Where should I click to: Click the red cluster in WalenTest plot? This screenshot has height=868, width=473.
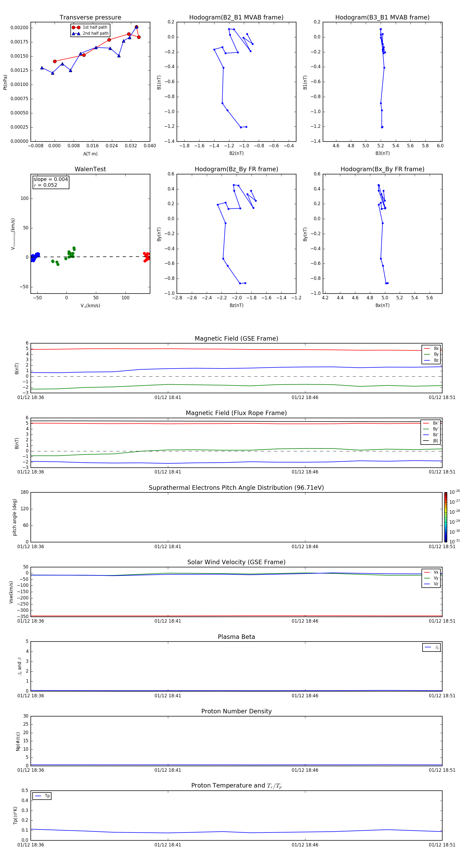[147, 257]
